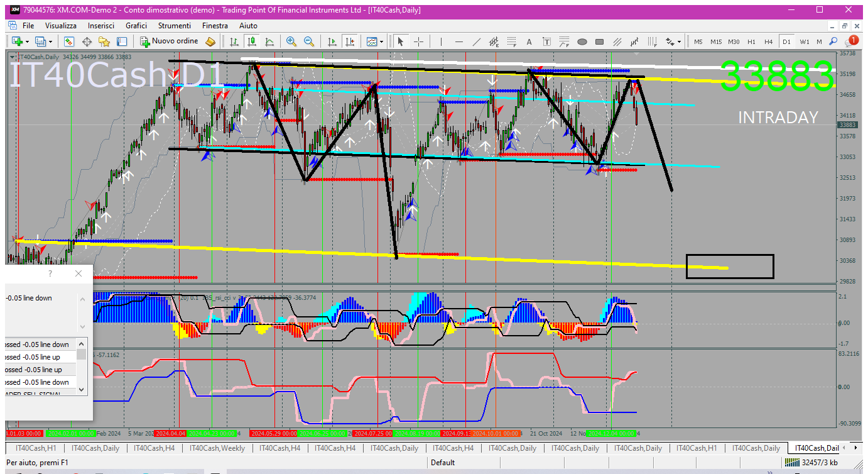This screenshot has width=868, height=474.
Task: Click the alert list scrollbar thumb
Action: click(x=81, y=355)
